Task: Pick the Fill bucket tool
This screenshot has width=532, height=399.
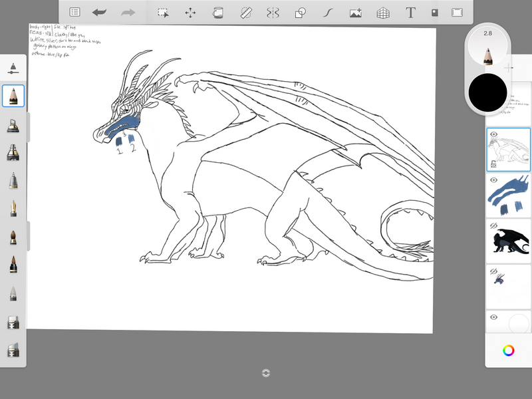Action: (x=217, y=12)
